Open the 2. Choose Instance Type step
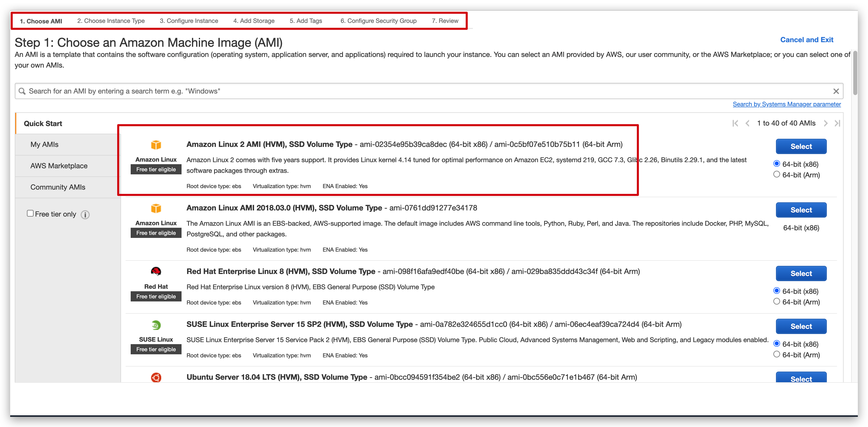868x427 pixels. 111,21
